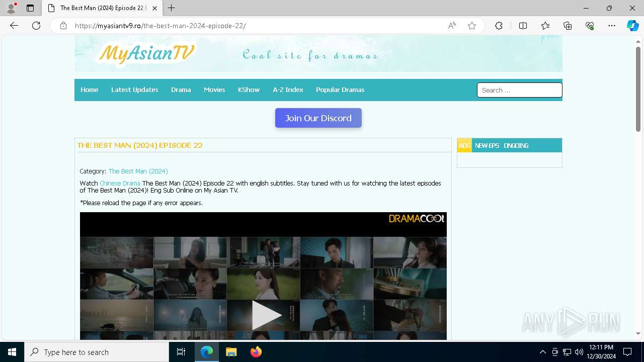Open notification center icon

[x=627, y=352]
